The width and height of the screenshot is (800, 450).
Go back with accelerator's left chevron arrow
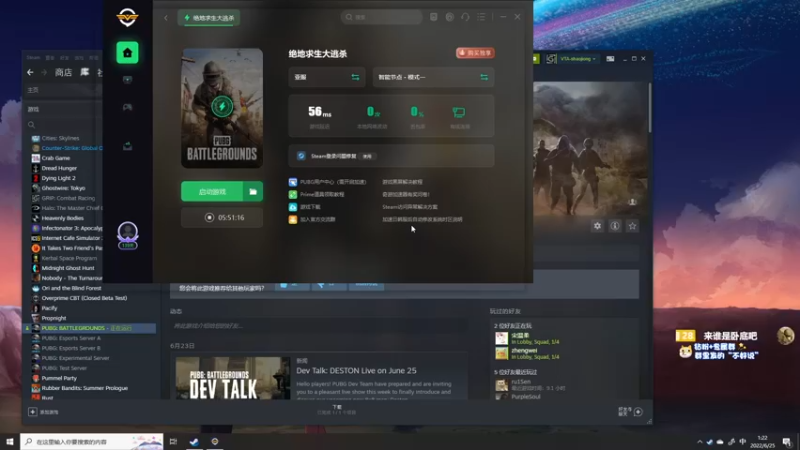pyautogui.click(x=166, y=18)
